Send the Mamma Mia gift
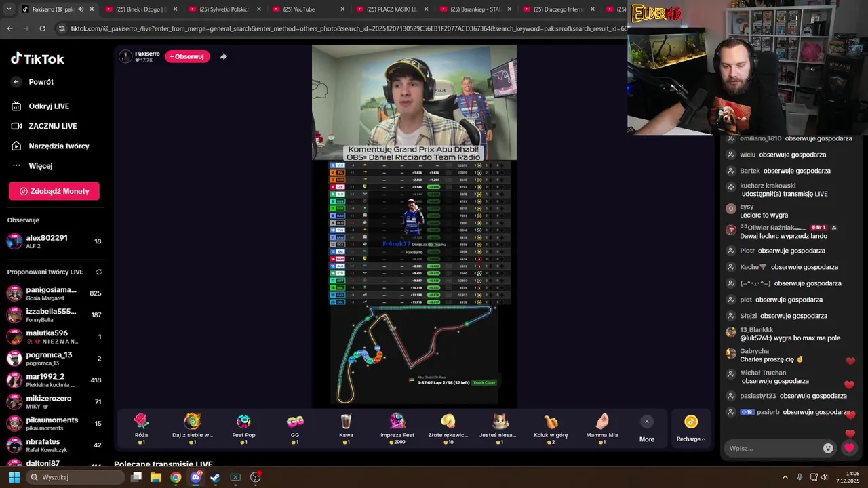 click(x=602, y=428)
